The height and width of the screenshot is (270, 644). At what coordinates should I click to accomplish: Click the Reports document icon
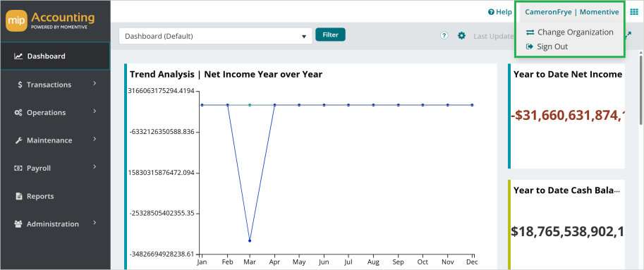click(18, 196)
